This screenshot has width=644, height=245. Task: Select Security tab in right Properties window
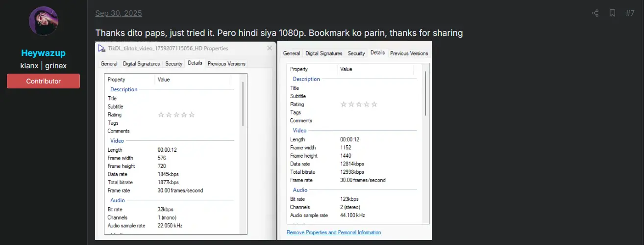pos(356,53)
